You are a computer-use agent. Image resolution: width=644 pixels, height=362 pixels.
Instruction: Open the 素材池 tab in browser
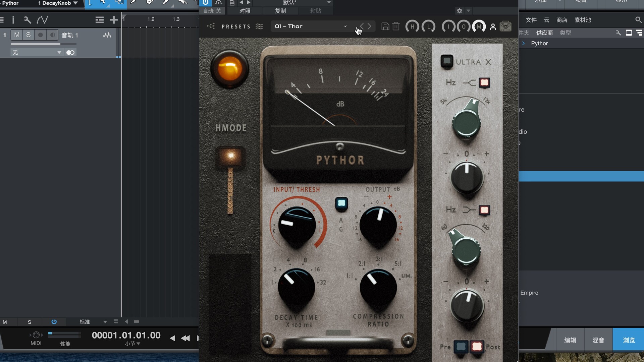point(583,20)
